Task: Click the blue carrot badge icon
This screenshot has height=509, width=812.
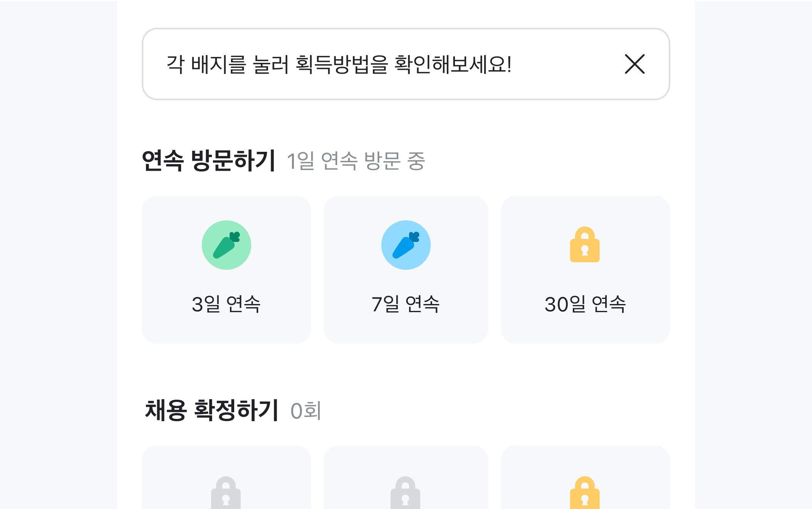Action: pos(406,245)
